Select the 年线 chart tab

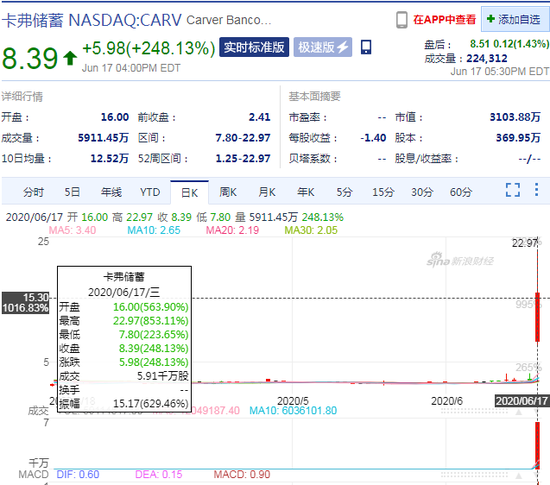click(x=111, y=192)
